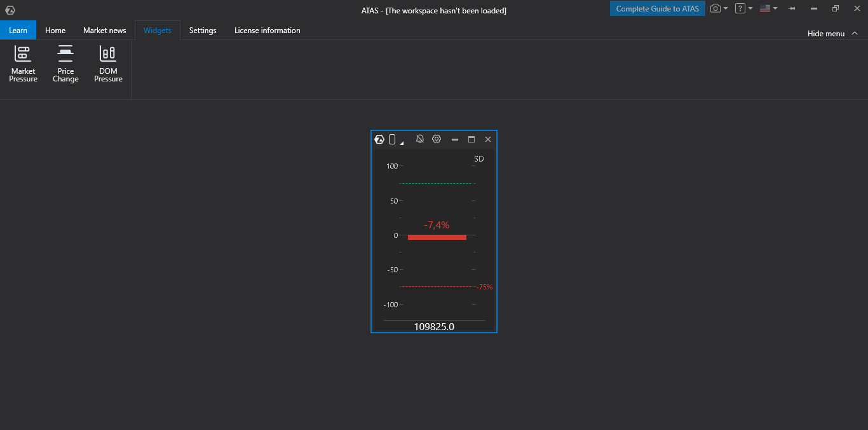Restore down the main ATAS window
Screen dimensions: 868x430
tap(836, 8)
